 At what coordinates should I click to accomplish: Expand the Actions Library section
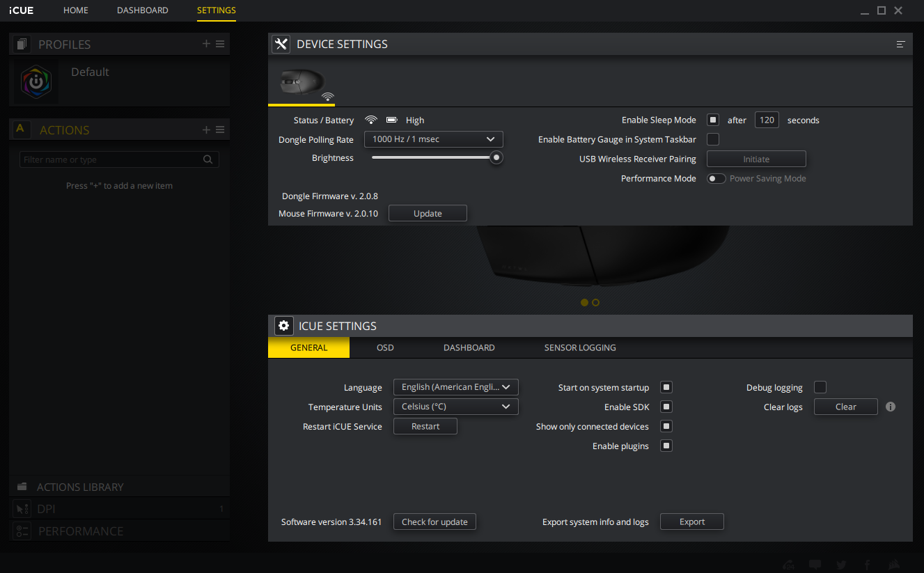pyautogui.click(x=120, y=487)
